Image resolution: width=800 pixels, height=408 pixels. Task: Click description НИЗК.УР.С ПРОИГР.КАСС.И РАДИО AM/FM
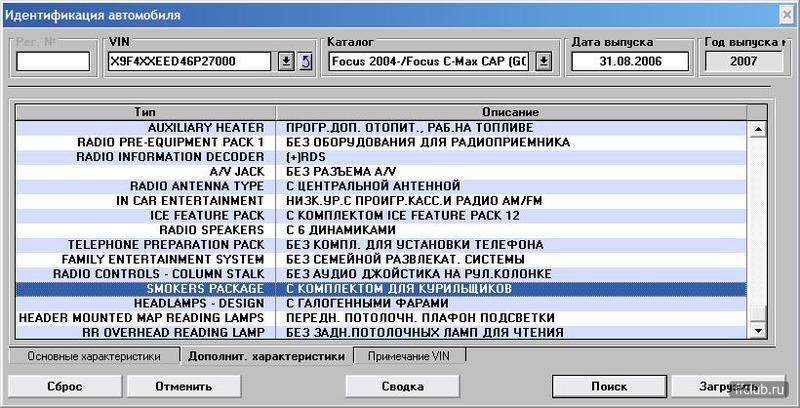click(x=414, y=200)
